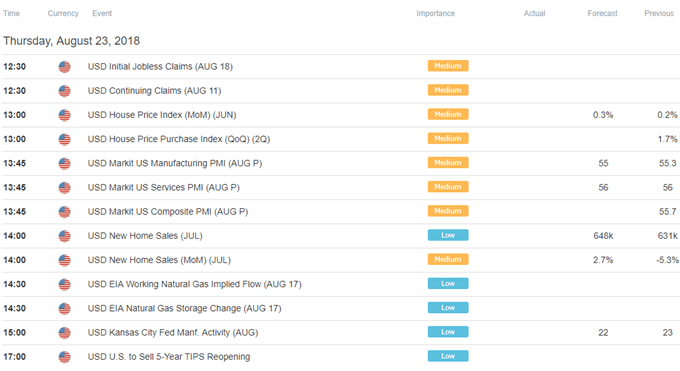680x371 pixels.
Task: Click the US flag beside Kansas City Fed Manf. Activity
Action: (65, 333)
